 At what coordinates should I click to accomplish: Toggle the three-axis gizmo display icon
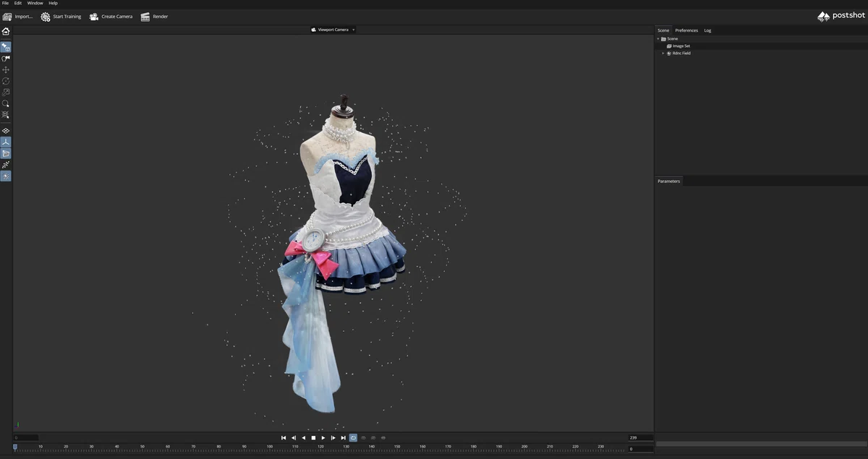tap(6, 142)
